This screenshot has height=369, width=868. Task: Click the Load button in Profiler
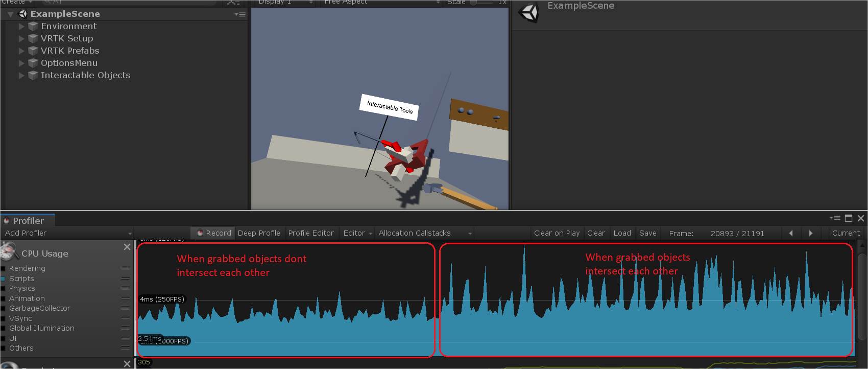point(622,233)
